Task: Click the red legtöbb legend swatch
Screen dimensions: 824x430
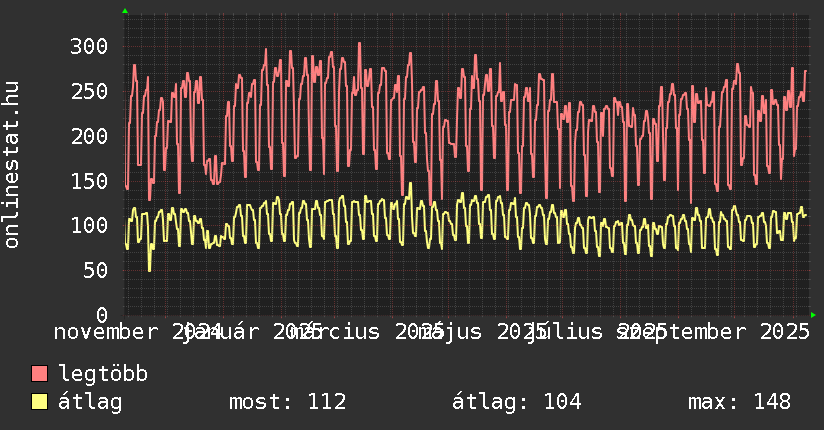Action: pyautogui.click(x=40, y=374)
